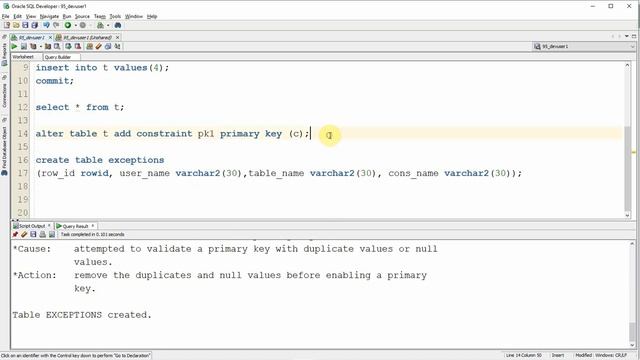
Task: Open the Tools menu
Action: coord(115,16)
